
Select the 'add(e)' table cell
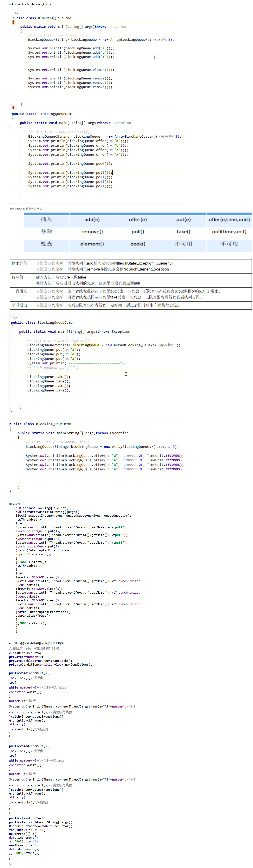tap(92, 219)
